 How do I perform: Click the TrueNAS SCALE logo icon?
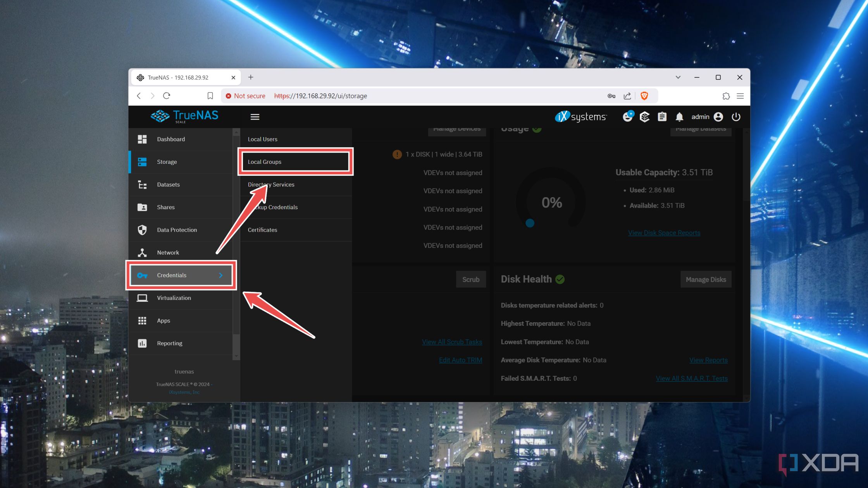[x=158, y=116]
